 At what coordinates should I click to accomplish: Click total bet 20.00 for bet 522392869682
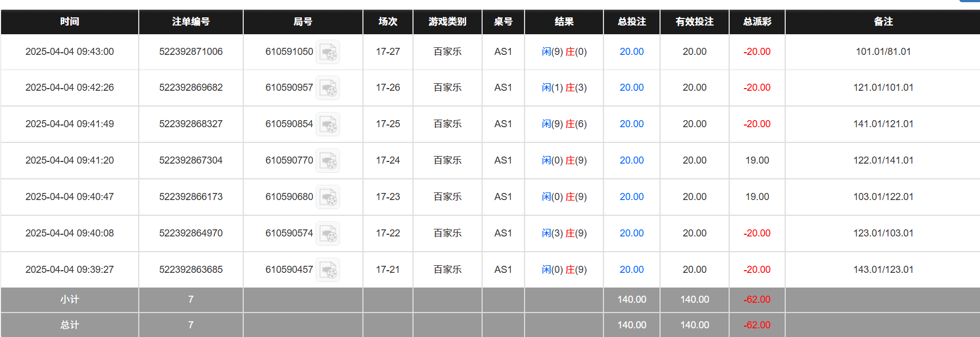(631, 88)
